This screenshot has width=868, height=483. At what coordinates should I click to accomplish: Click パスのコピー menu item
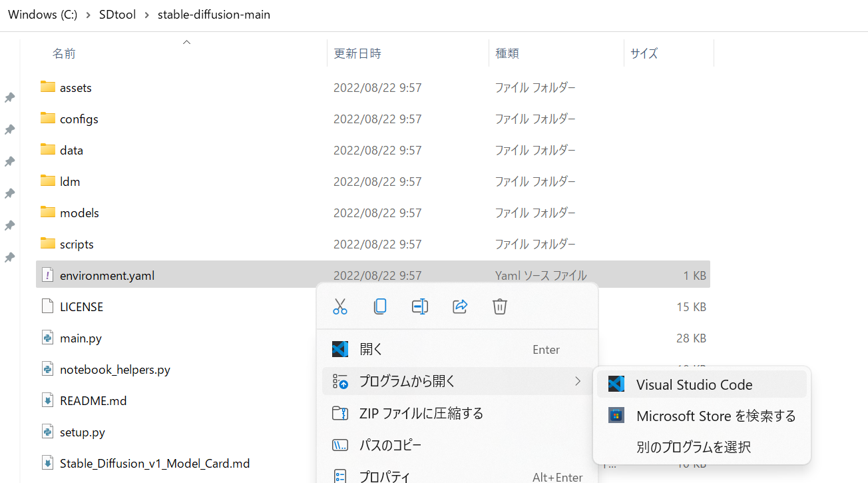(390, 445)
